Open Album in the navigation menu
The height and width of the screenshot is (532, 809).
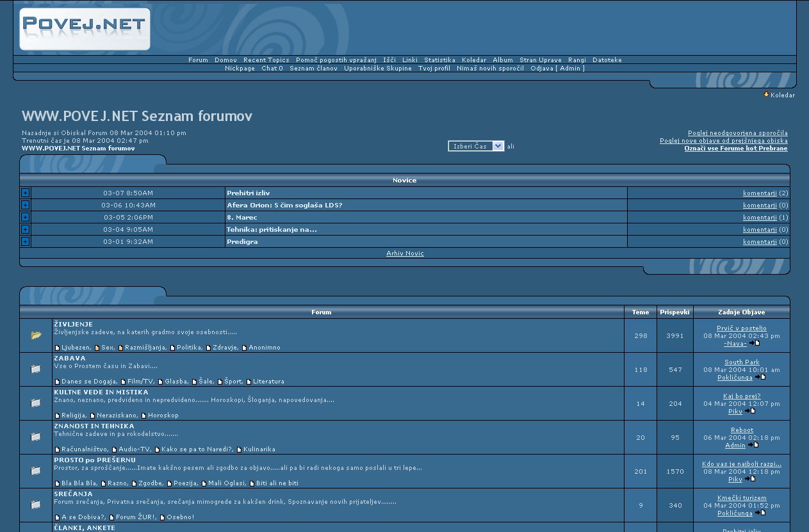tap(503, 60)
